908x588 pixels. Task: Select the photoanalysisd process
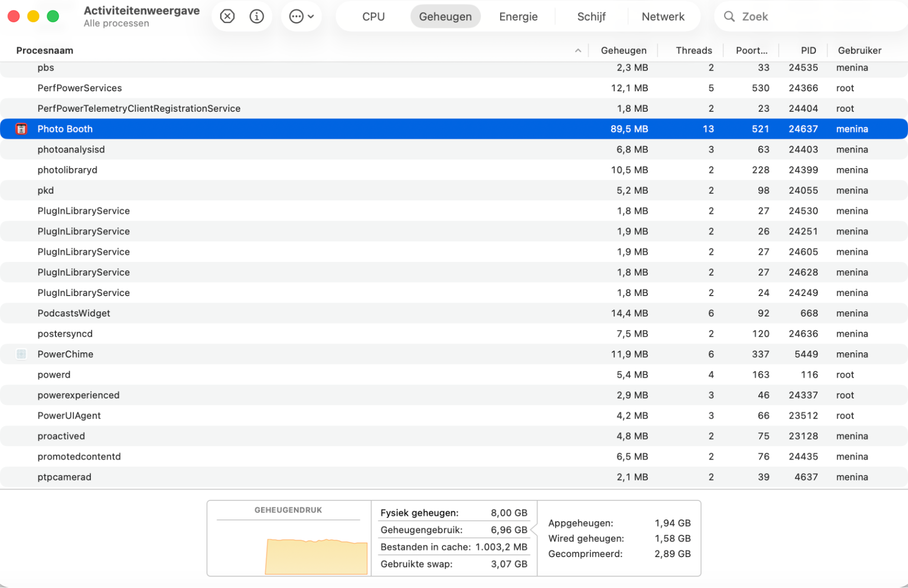pos(454,149)
